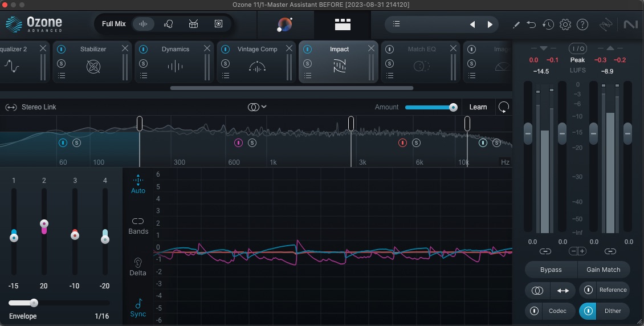
Task: Toggle Dynamics module power
Action: [x=144, y=49]
